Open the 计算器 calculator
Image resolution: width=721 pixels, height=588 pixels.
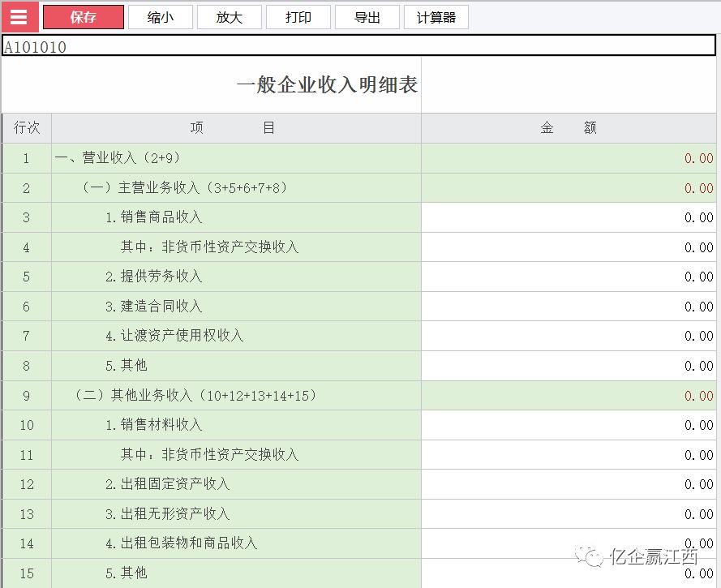[436, 17]
